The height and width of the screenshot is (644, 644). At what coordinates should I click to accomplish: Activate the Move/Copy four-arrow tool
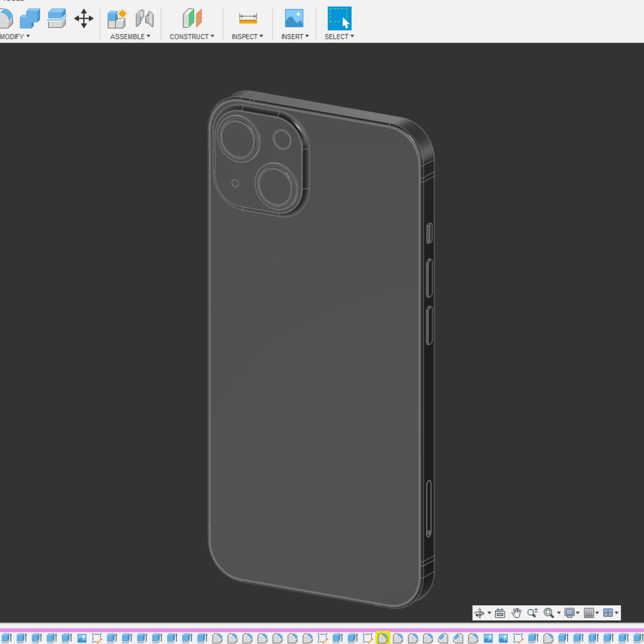(x=84, y=19)
